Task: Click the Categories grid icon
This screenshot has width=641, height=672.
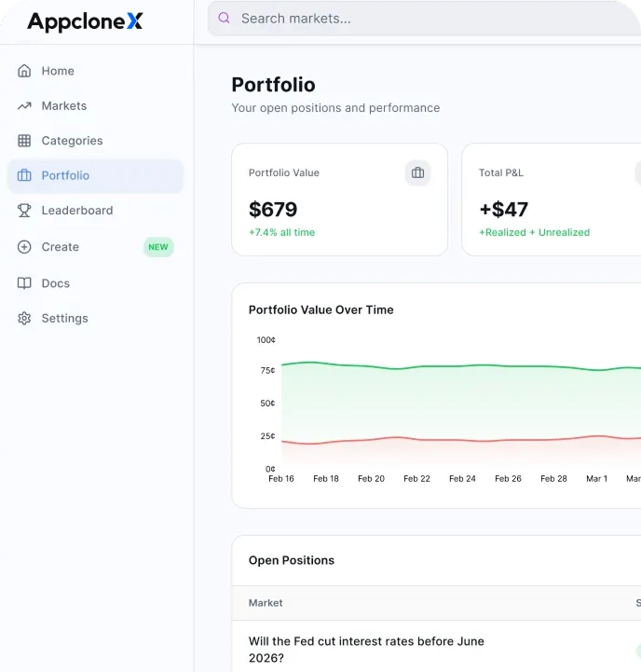Action: pos(24,141)
